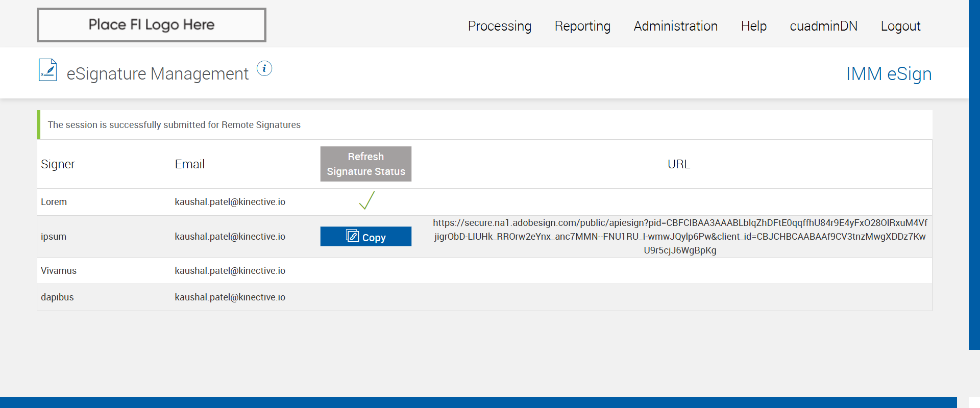
Task: Click the info icon beside eSignature Management
Action: (x=264, y=68)
